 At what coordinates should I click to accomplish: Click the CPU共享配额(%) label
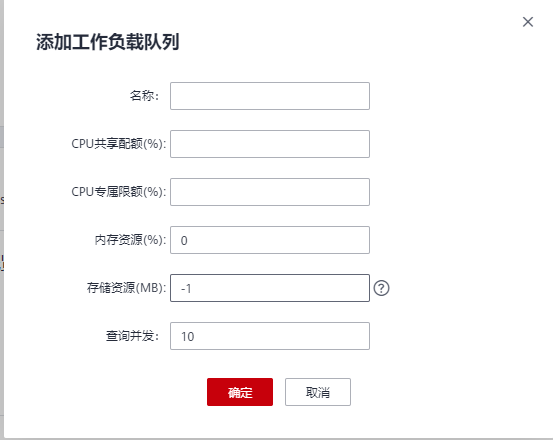click(118, 144)
